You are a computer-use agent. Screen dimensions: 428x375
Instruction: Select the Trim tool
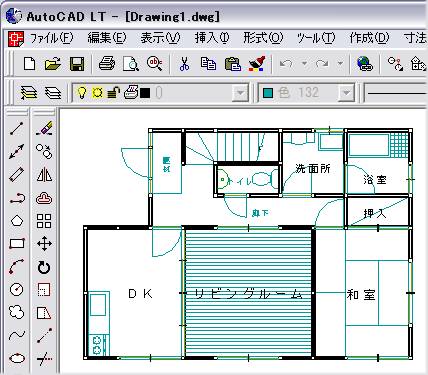[44, 359]
